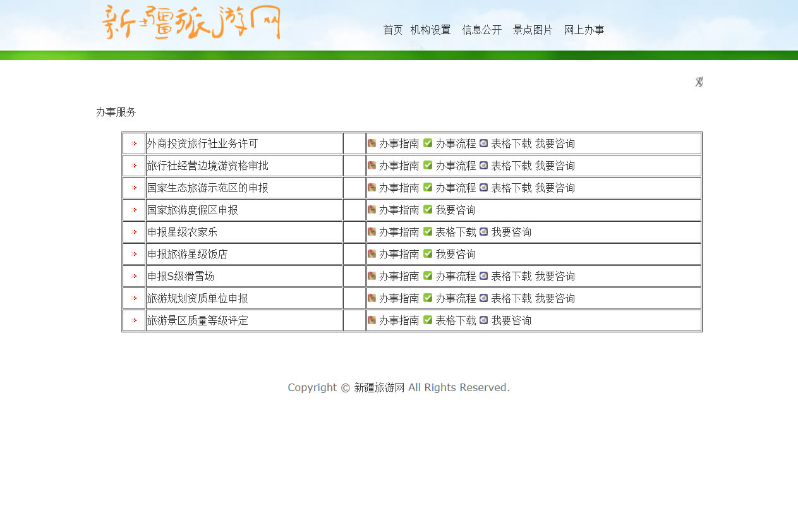Click blue icon in 旅游规划资质单位申报 row

tap(483, 298)
